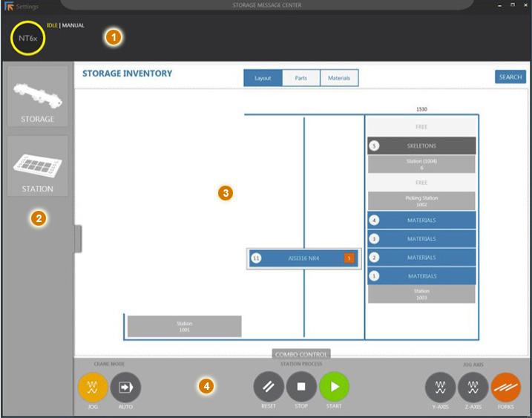Toggle crane mode to Auto
The image size is (532, 418).
(125, 387)
